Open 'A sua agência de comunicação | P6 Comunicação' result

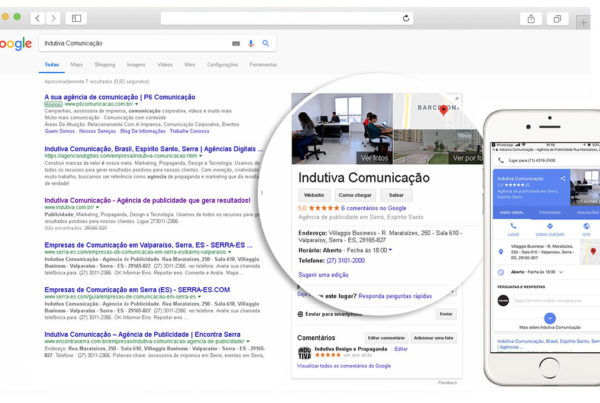click(x=120, y=97)
